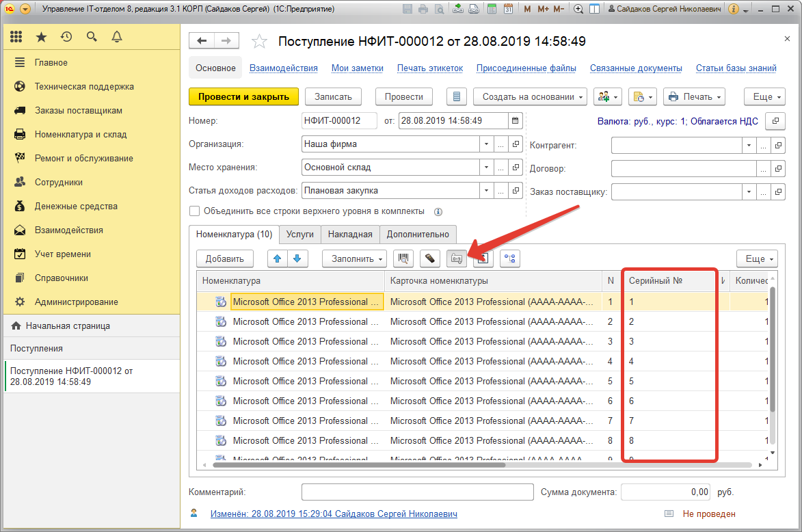Click Post and close button
The image size is (802, 532).
[243, 96]
